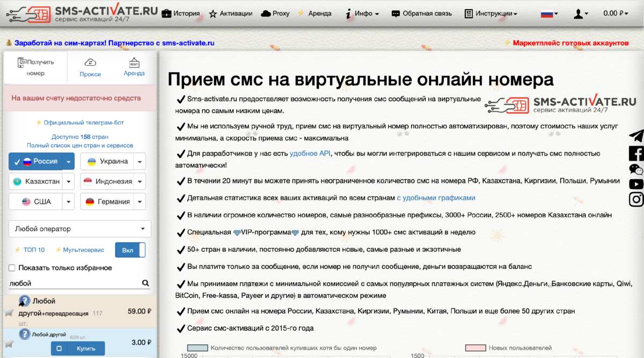The height and width of the screenshot is (358, 644).
Task: Click the 0.00 ₽ balance
Action: [x=616, y=13]
